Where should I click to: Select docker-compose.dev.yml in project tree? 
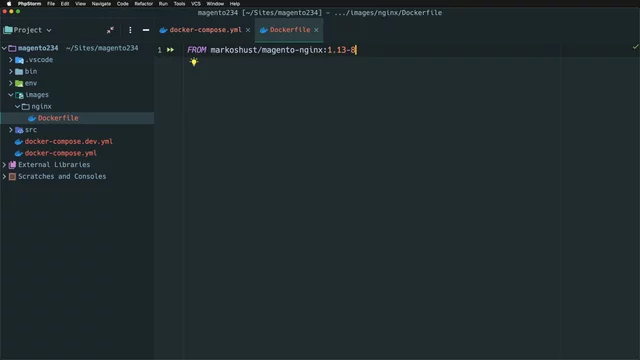[x=69, y=142]
